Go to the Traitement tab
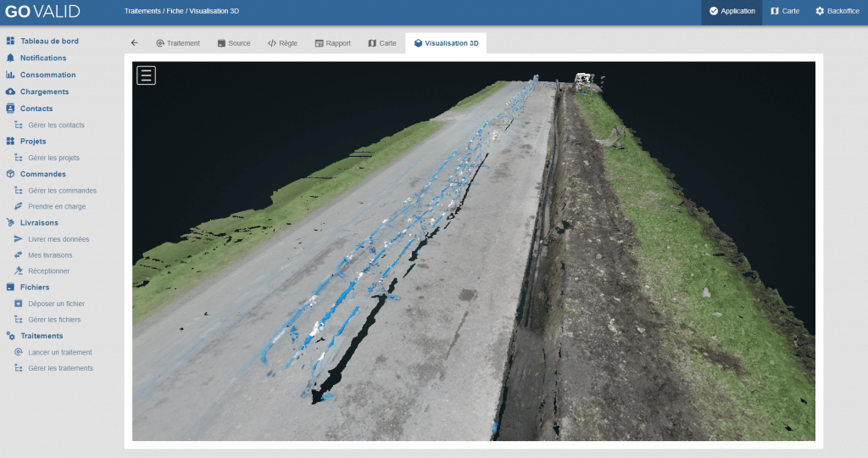868x458 pixels. tap(177, 43)
